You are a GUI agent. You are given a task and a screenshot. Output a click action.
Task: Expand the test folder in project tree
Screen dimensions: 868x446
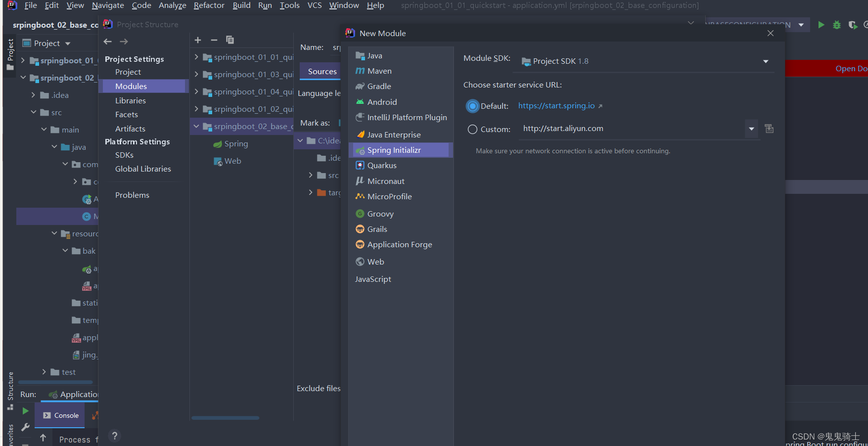[44, 372]
